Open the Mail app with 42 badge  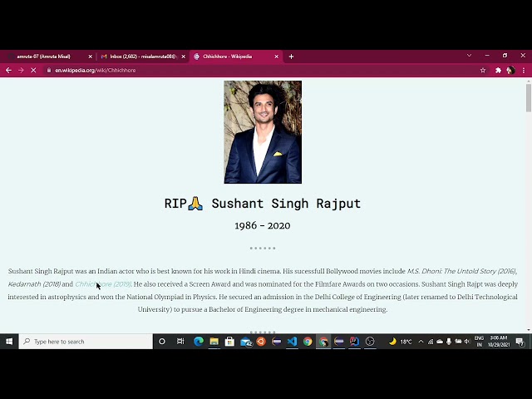pyautogui.click(x=246, y=342)
